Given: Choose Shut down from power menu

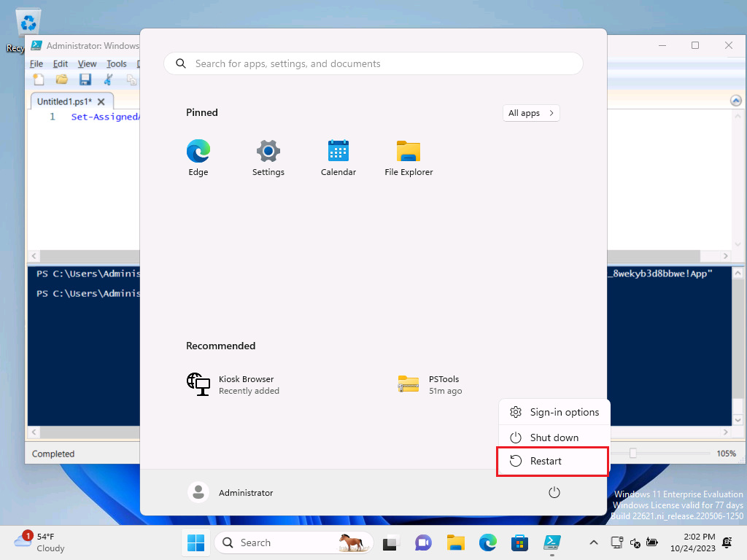Looking at the screenshot, I should [x=554, y=437].
